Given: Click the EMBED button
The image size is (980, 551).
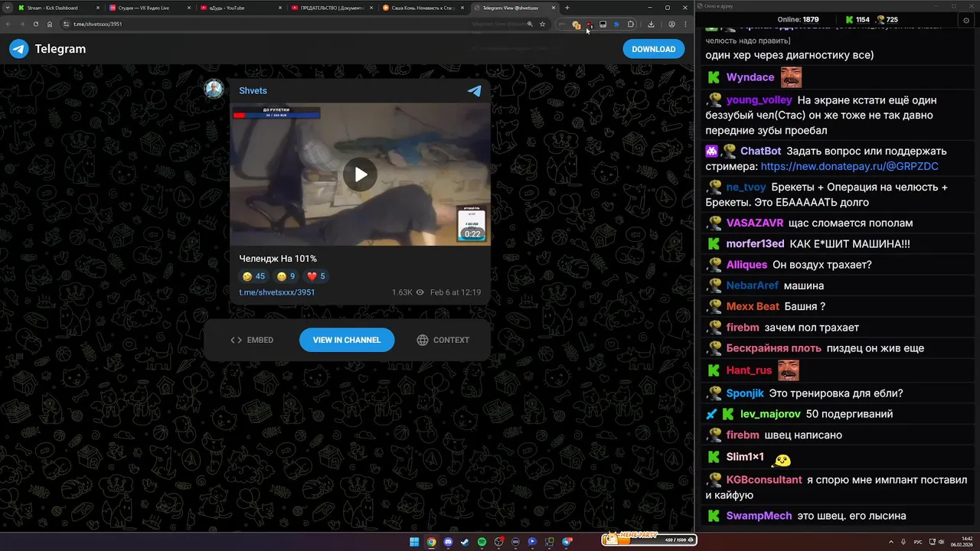Looking at the screenshot, I should pos(252,340).
